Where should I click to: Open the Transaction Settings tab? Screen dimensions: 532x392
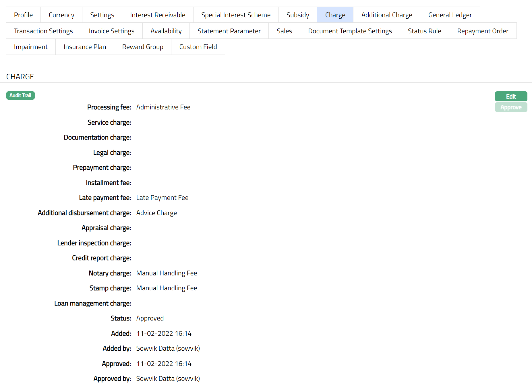(x=43, y=31)
